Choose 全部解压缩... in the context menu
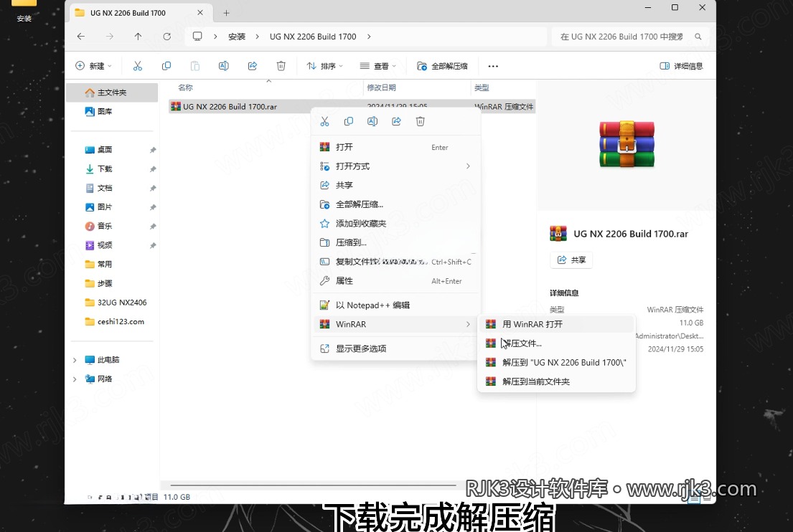 (x=396, y=204)
